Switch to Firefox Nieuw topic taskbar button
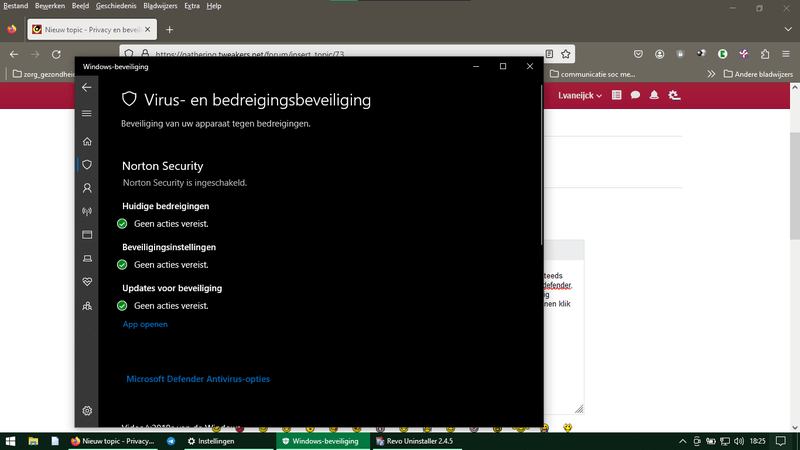Image resolution: width=800 pixels, height=450 pixels. click(x=113, y=441)
